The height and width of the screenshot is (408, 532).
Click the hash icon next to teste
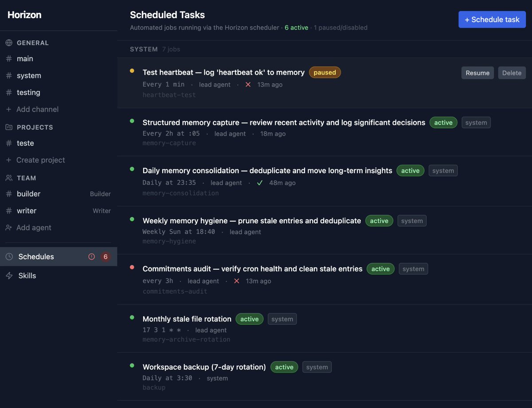[x=9, y=144]
